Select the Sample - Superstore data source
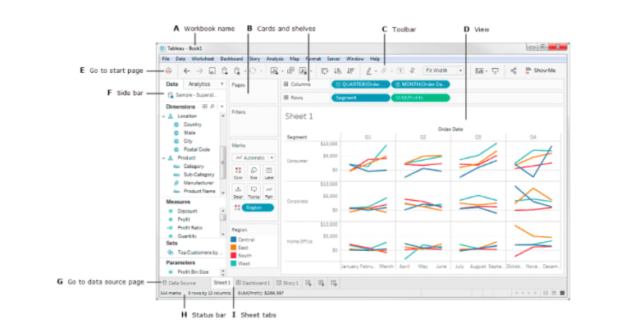This screenshot has height=328, width=644. 192,95
